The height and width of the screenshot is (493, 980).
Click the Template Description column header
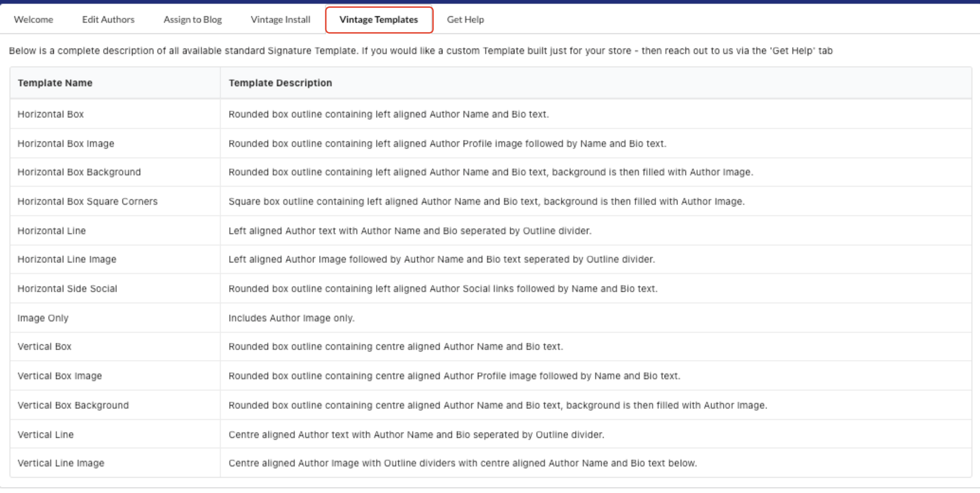click(x=280, y=83)
